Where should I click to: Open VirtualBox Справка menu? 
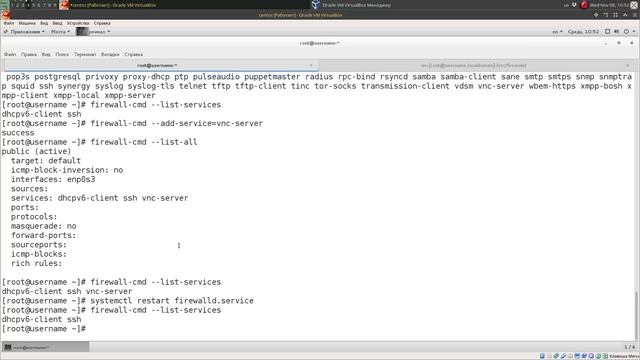102,23
